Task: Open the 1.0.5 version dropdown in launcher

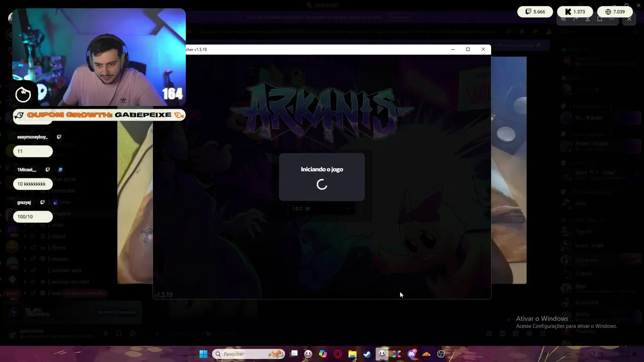Action: coord(321,209)
